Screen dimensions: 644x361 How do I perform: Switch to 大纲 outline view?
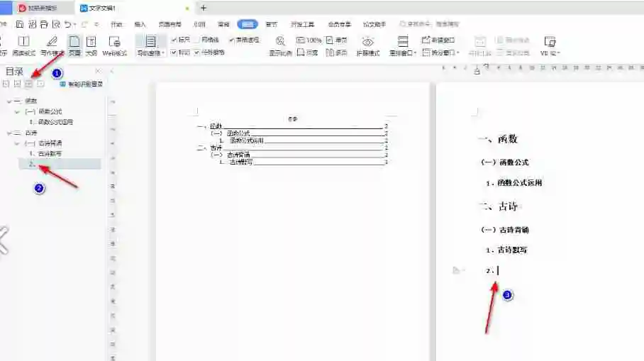click(91, 45)
